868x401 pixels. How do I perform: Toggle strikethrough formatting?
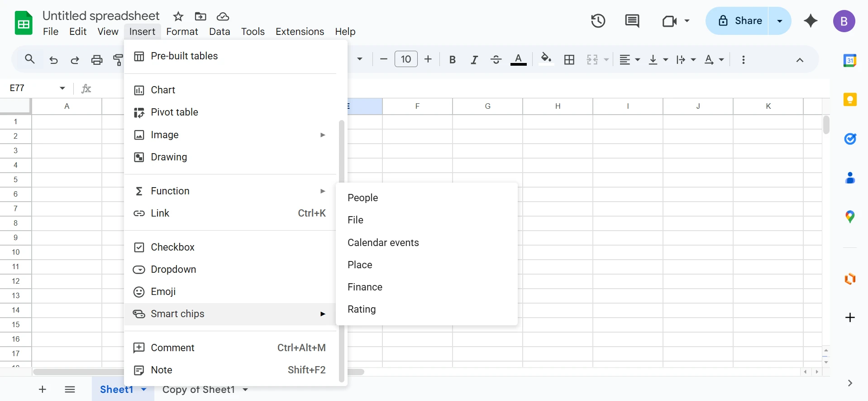[496, 60]
